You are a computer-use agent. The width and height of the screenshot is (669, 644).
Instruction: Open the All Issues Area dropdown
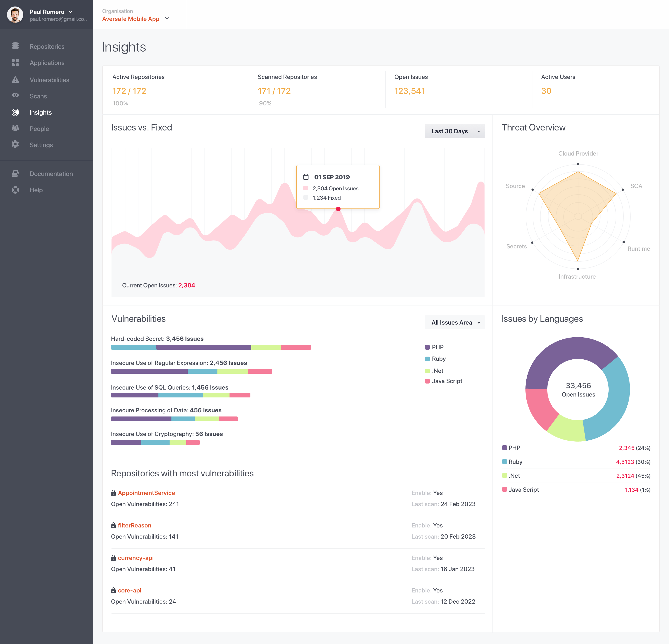pyautogui.click(x=454, y=323)
